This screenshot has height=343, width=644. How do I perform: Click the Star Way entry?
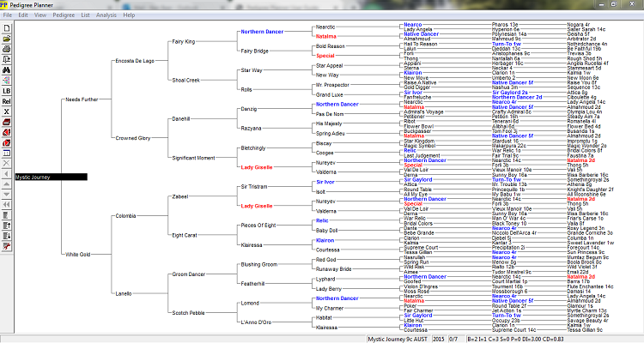(252, 70)
